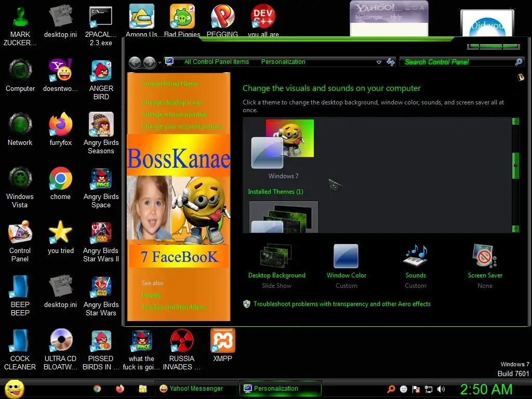
Task: Open Angry Birds Space shortcut
Action: click(101, 187)
